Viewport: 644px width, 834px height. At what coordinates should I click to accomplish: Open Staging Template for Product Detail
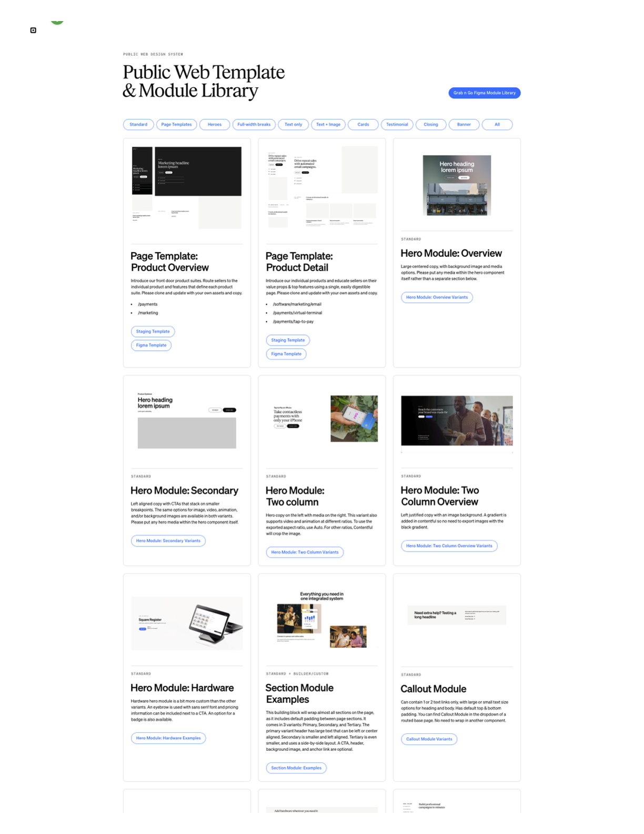tap(288, 340)
